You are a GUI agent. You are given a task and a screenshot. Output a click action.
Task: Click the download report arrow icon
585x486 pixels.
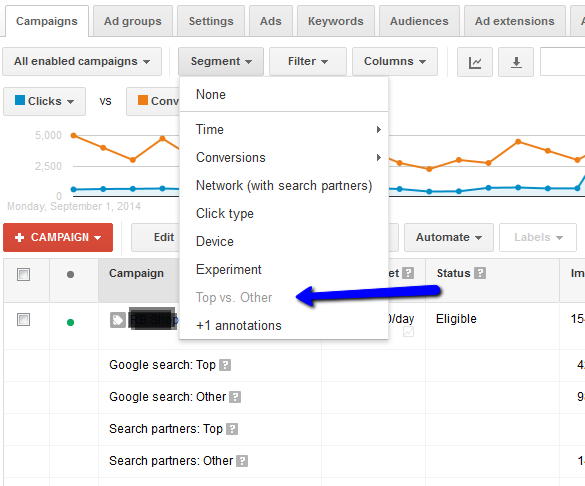516,62
